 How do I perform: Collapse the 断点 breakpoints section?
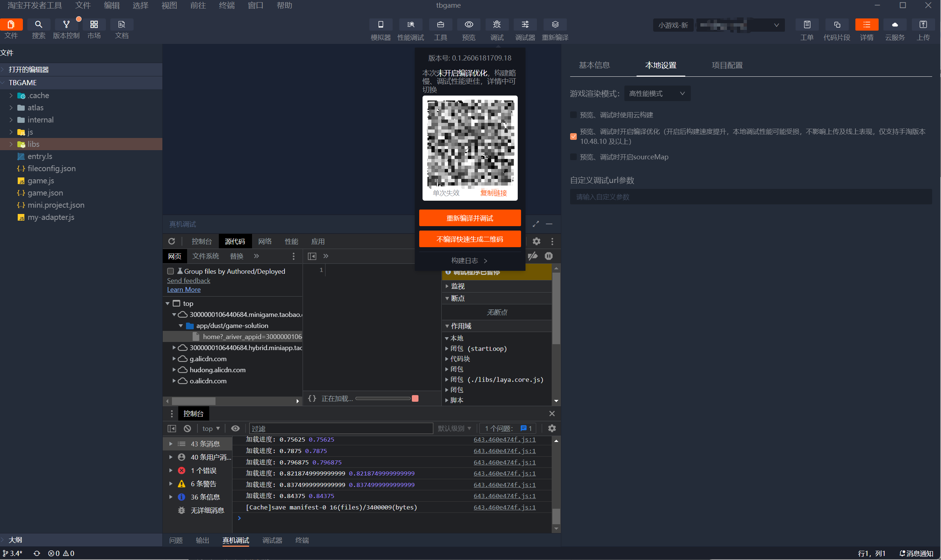click(447, 298)
